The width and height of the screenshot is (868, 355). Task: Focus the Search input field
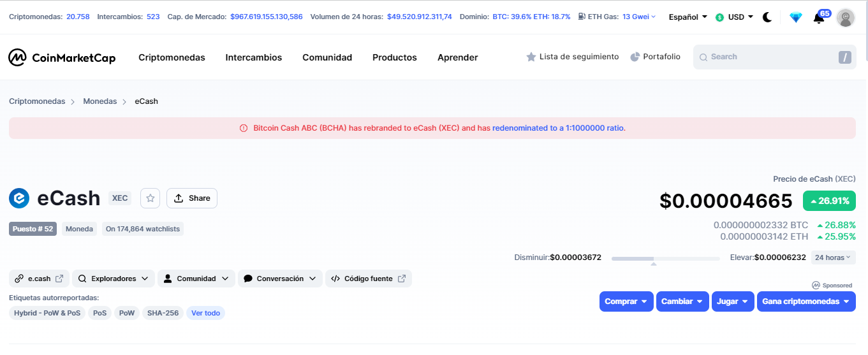pyautogui.click(x=775, y=57)
